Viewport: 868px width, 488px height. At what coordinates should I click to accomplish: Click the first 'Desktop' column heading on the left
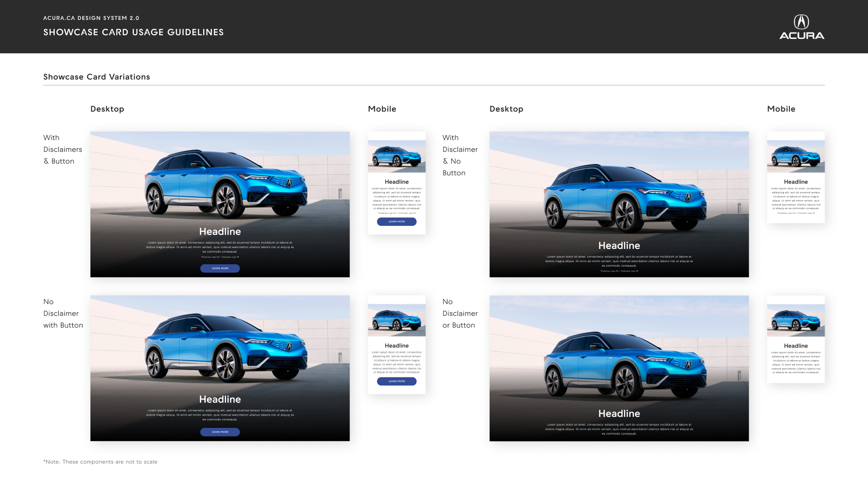(107, 109)
